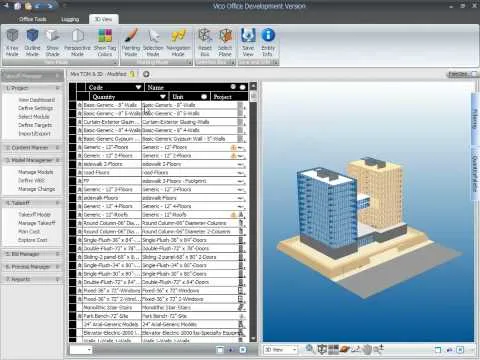
Task: Select 'Monolithic Stair-Stairs' name cell
Action: tap(189, 307)
